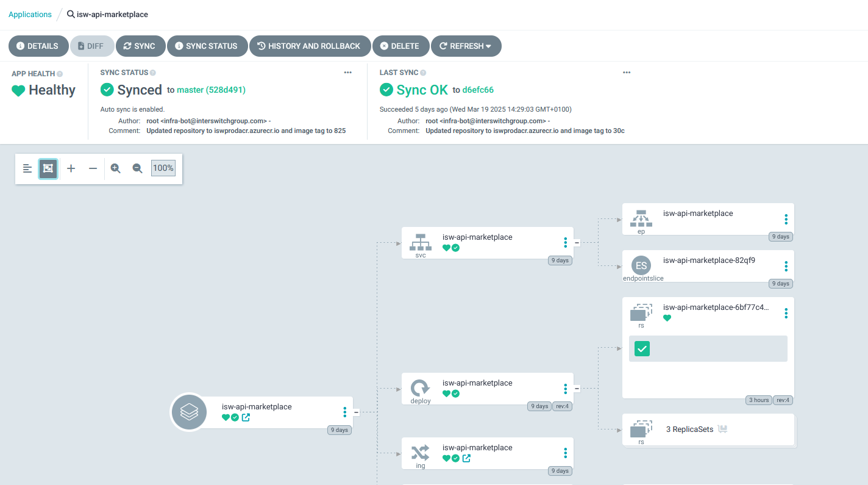Open kebab menu on endpointslice node
The height and width of the screenshot is (485, 868).
[x=786, y=266]
